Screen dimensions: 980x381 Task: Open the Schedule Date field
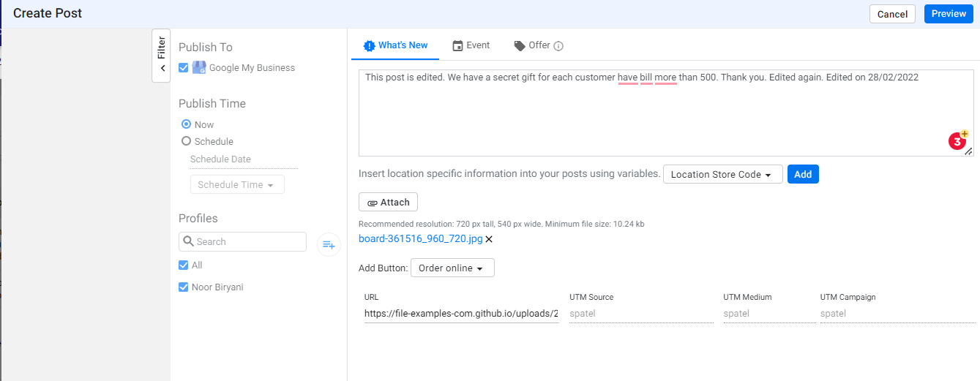tap(243, 159)
